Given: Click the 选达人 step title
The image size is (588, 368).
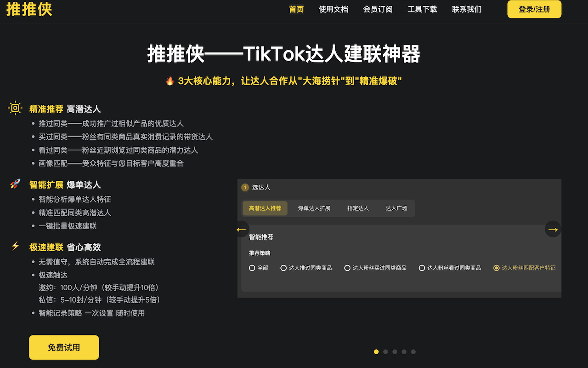Looking at the screenshot, I should [x=261, y=187].
